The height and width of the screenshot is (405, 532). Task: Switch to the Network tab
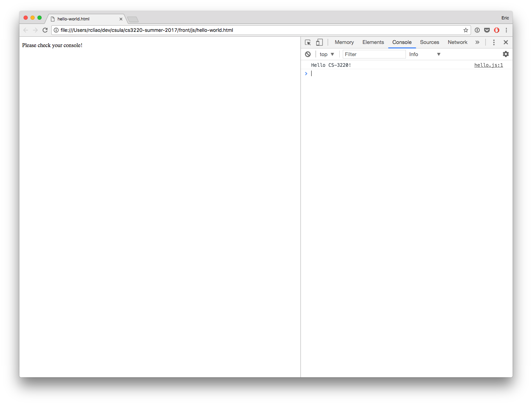coord(457,42)
